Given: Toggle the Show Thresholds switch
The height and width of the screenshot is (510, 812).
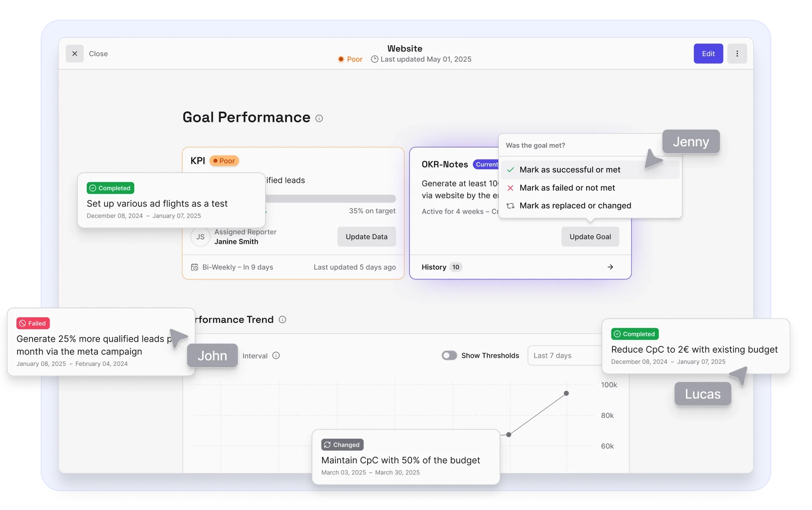Looking at the screenshot, I should [x=449, y=356].
